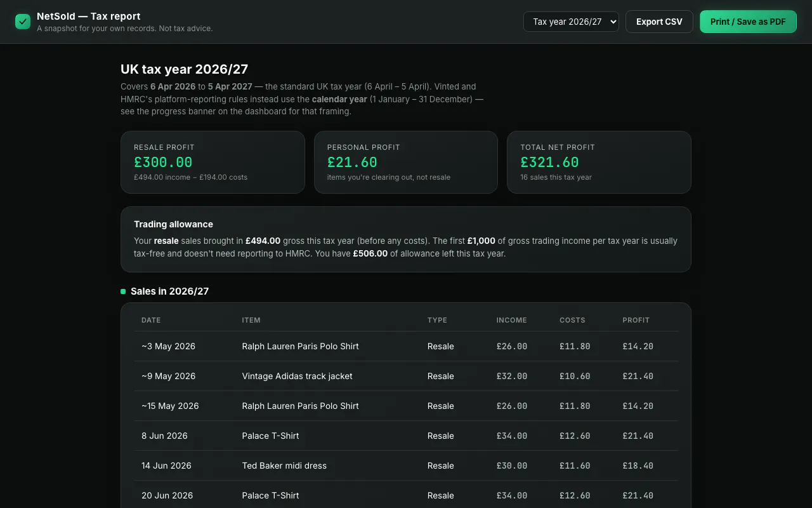Click the £32.00 income of Adidas jacket
812x508 pixels.
[511, 376]
